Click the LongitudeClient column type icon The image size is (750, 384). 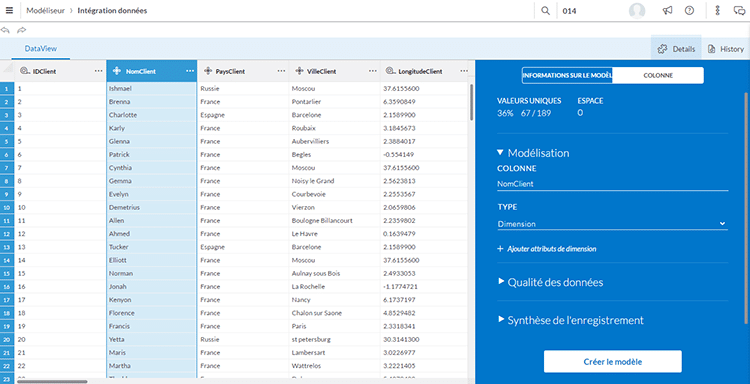coord(390,71)
